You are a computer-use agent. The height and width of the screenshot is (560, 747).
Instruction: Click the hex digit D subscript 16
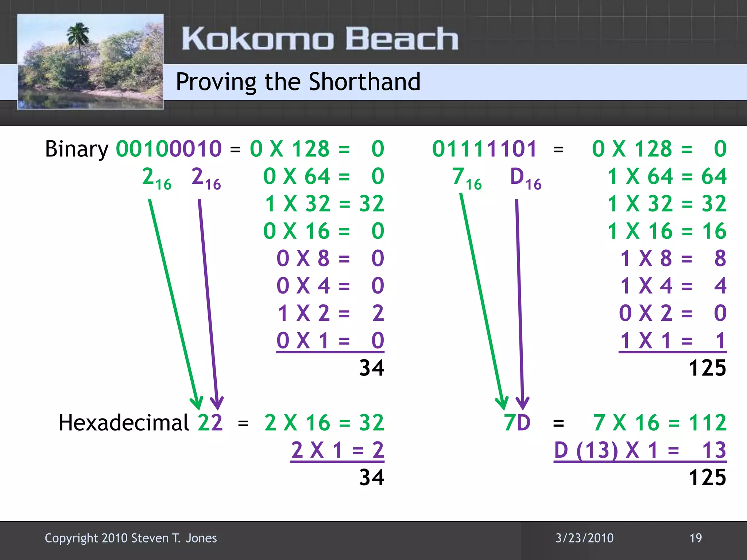[x=526, y=179]
